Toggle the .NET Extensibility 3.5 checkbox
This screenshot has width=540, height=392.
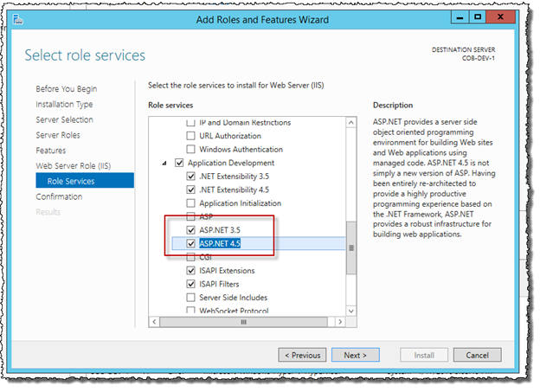(190, 176)
